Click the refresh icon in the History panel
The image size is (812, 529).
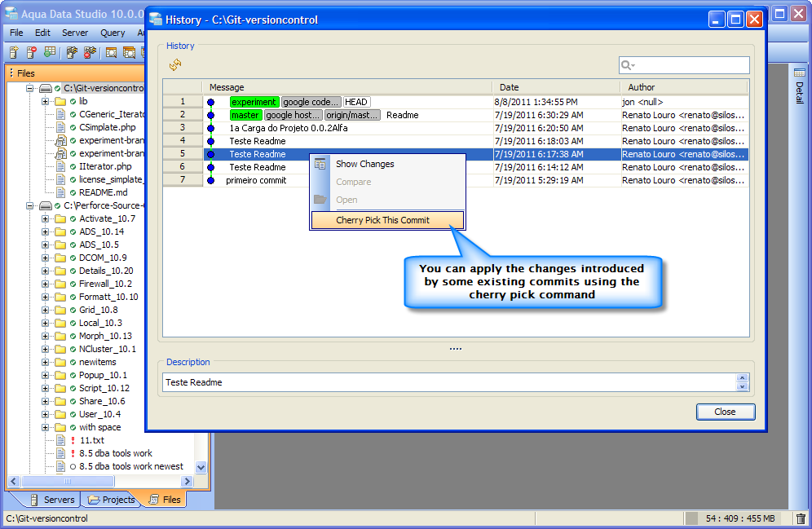pyautogui.click(x=175, y=64)
